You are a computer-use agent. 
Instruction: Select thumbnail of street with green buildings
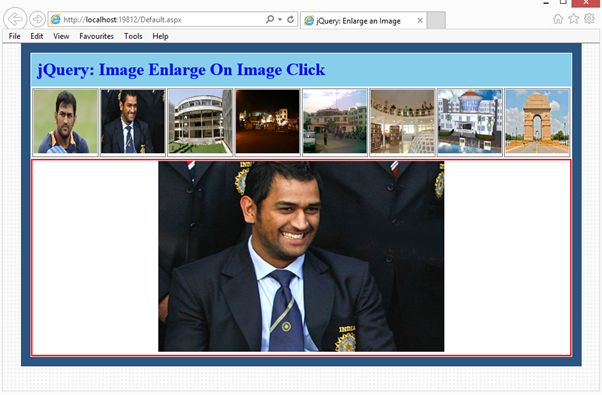click(335, 122)
